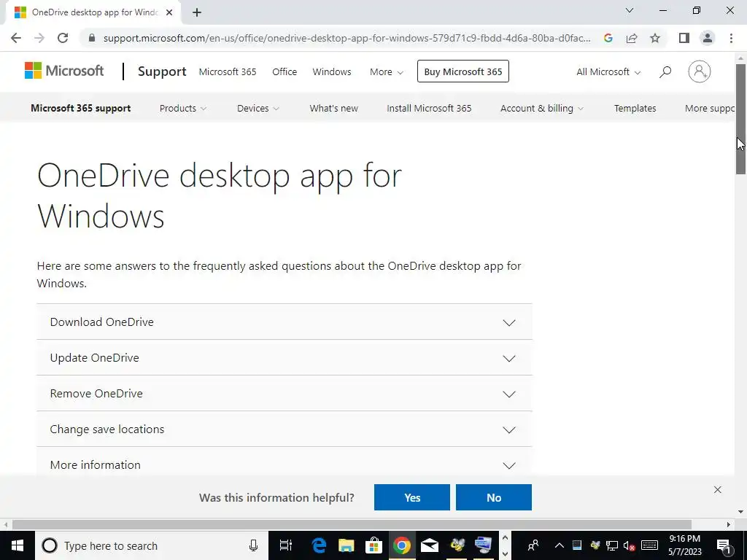Open the People icon in system tray
The height and width of the screenshot is (560, 747).
533,545
